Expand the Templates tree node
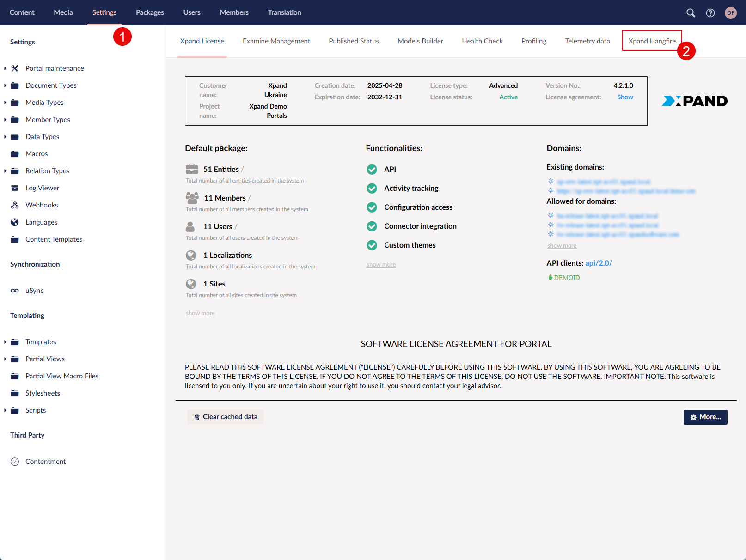 (5, 342)
